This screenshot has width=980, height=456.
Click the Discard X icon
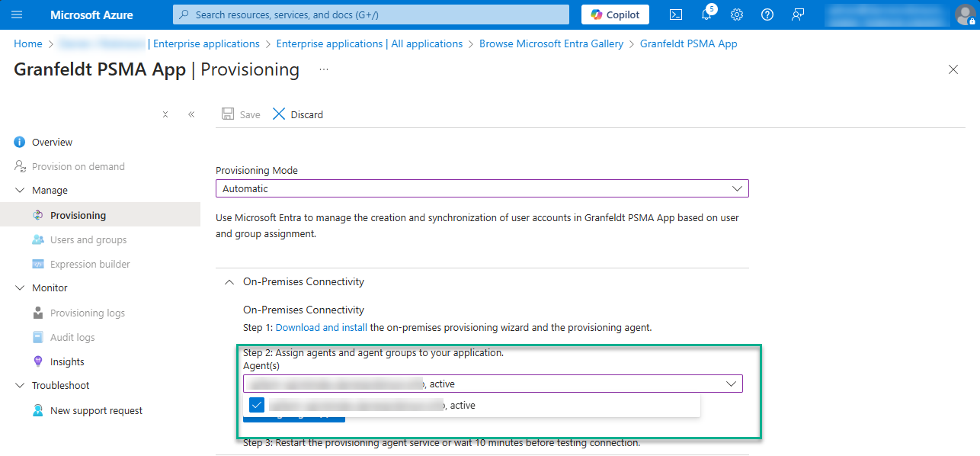(279, 114)
